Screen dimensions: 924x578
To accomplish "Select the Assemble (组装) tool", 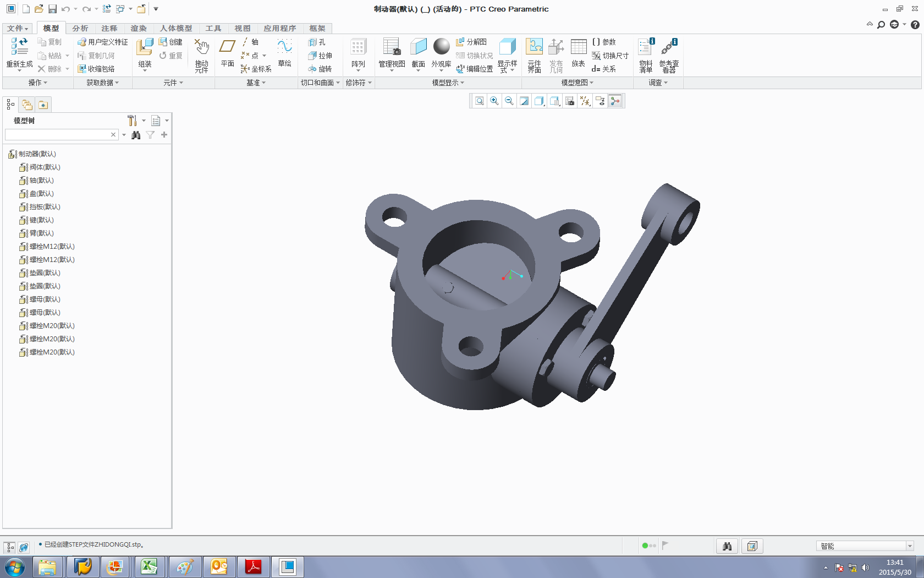I will pyautogui.click(x=145, y=49).
